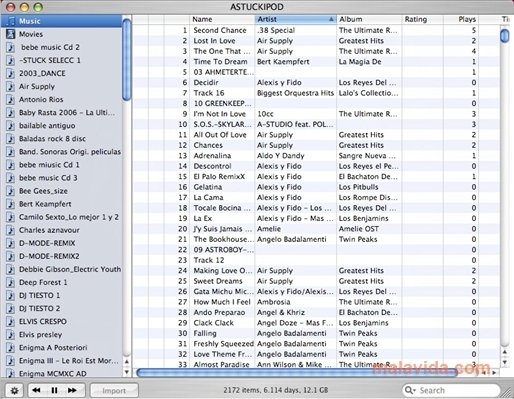The width and height of the screenshot is (514, 399).
Task: Sort songs by Name column
Action: tap(222, 19)
